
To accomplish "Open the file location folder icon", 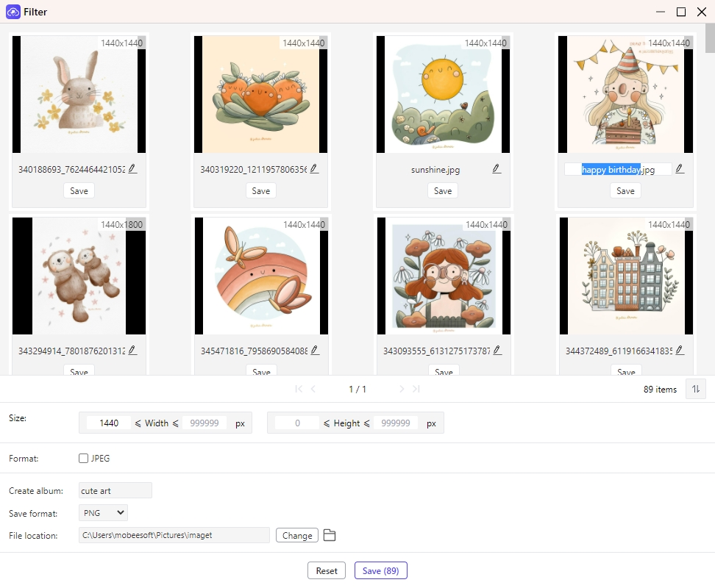I will click(x=330, y=535).
